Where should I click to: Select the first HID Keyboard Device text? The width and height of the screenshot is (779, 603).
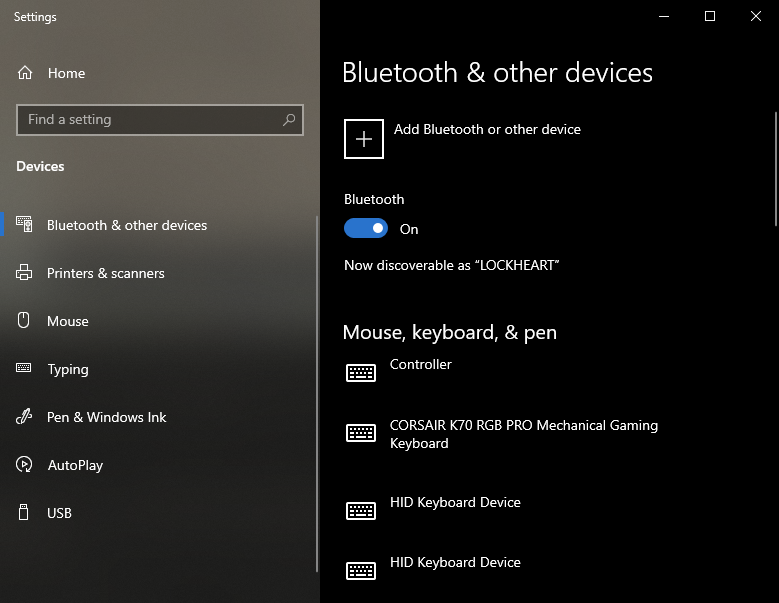tap(455, 502)
